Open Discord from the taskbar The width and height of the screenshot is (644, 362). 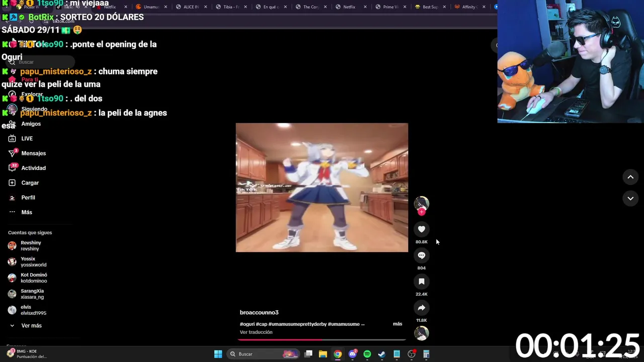[x=353, y=354]
